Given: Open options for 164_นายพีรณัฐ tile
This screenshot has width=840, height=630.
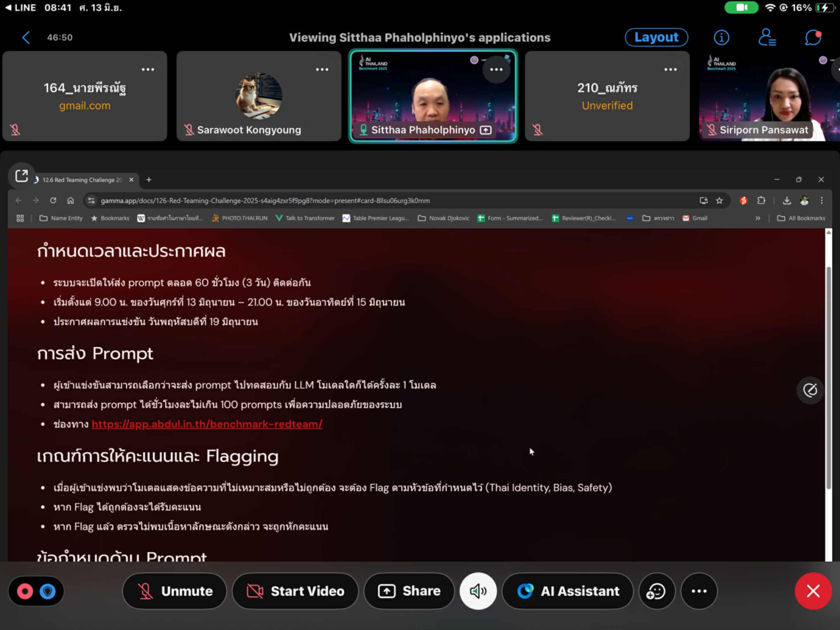Looking at the screenshot, I should click(148, 70).
